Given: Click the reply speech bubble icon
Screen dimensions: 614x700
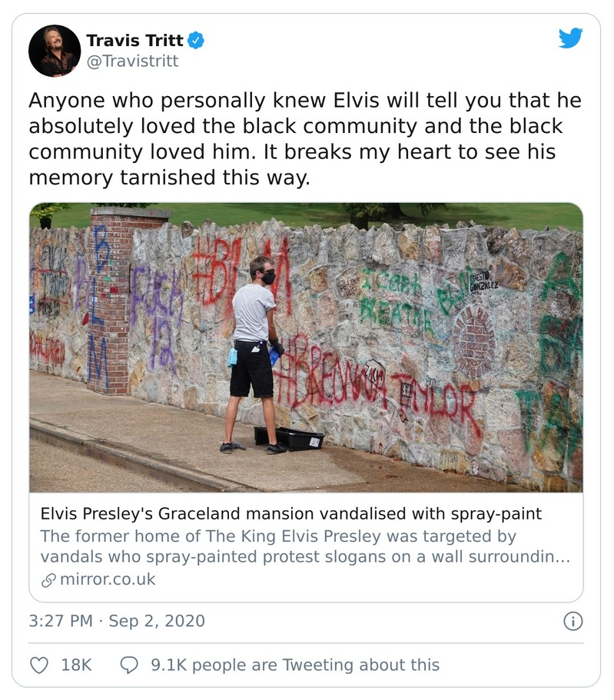Looking at the screenshot, I should 129,665.
